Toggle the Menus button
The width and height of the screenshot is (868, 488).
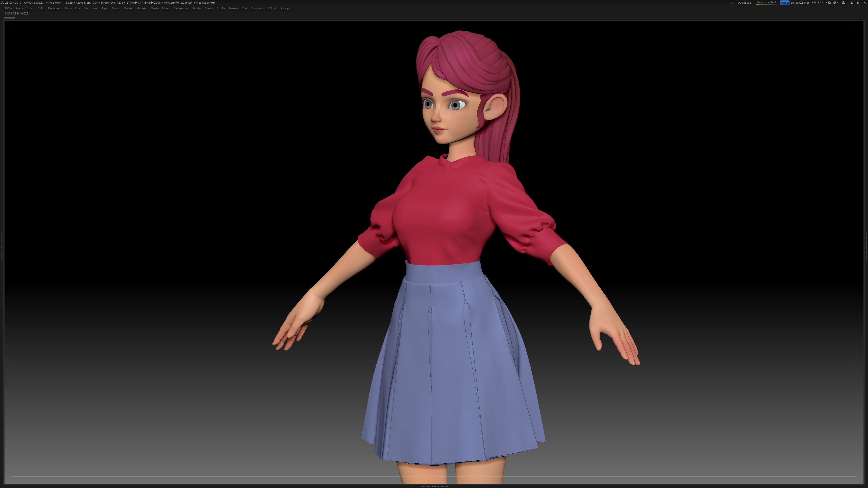point(785,3)
